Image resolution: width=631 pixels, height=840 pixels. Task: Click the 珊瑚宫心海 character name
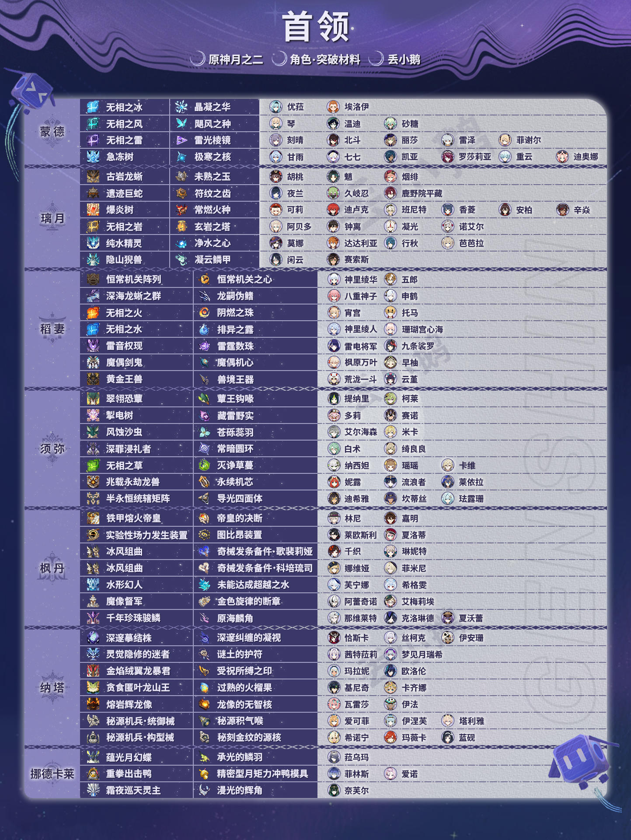click(x=422, y=329)
